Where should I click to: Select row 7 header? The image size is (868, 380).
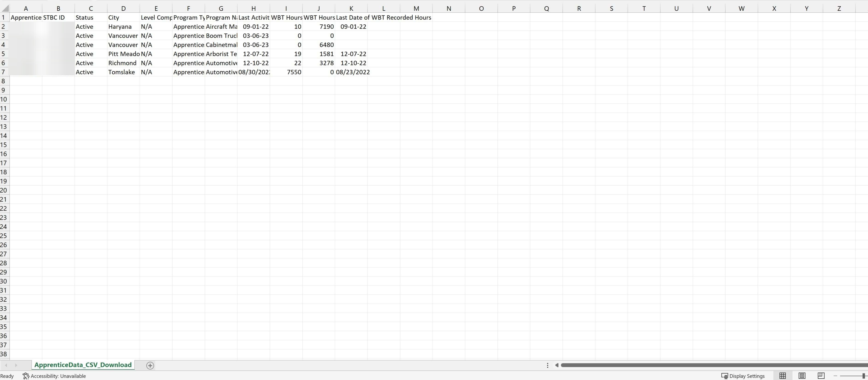point(3,72)
